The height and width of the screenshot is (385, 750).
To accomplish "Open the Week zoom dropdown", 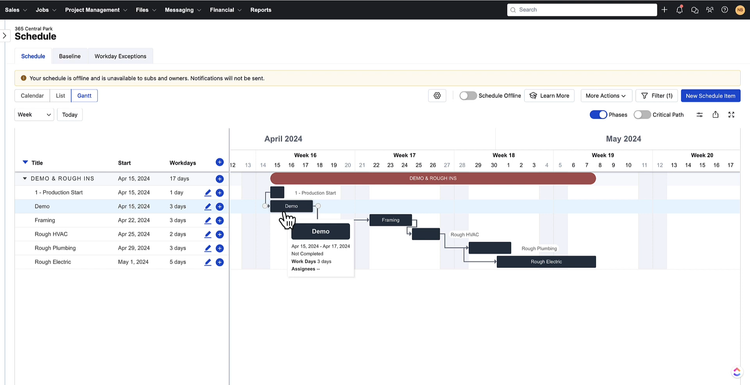I will pos(34,115).
